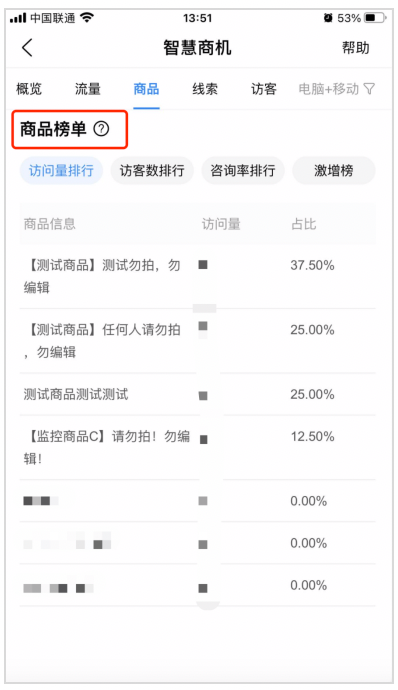
Task: Open the 37.50% top product row
Action: pyautogui.click(x=197, y=276)
